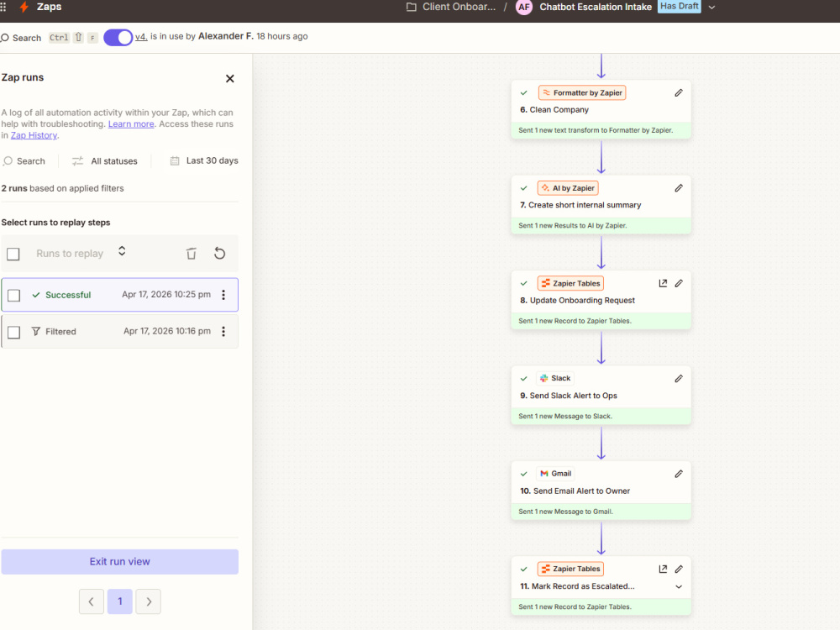Select page 1 of runs

coord(120,601)
